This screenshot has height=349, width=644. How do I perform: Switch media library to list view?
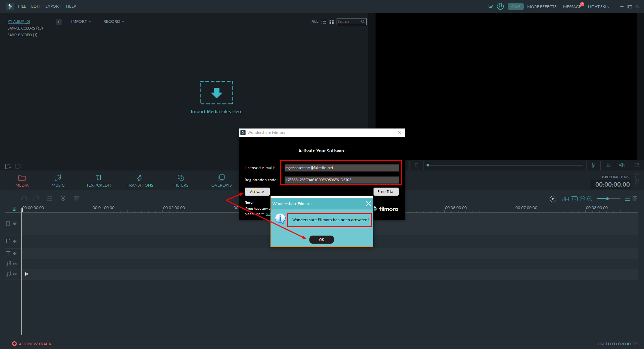click(x=324, y=21)
